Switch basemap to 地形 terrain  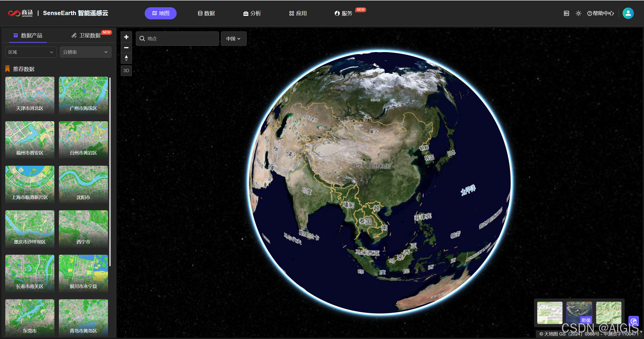609,313
